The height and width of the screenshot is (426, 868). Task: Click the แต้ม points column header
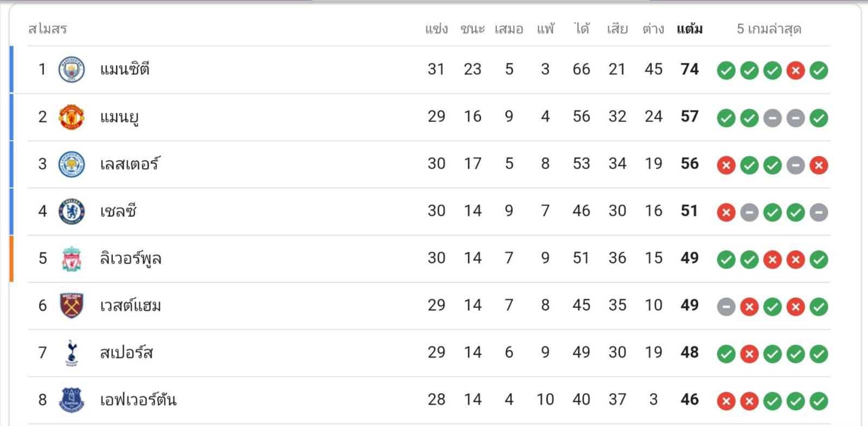point(690,29)
